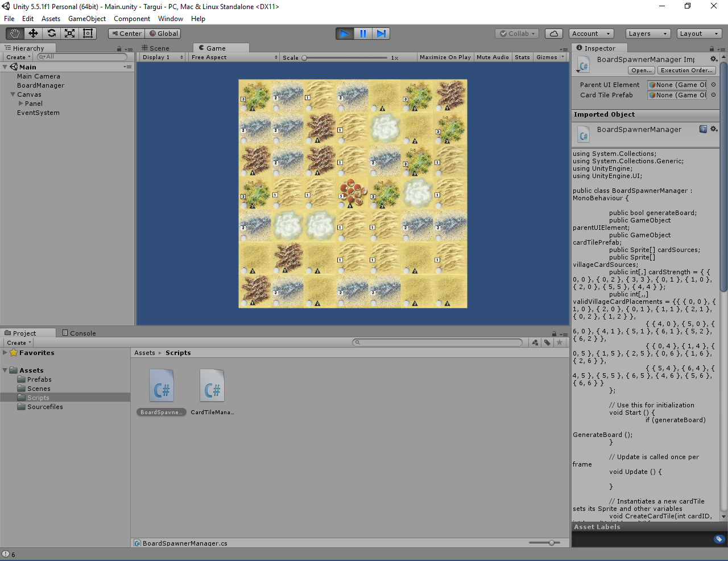The image size is (728, 561).
Task: Open the File menu
Action: click(9, 19)
